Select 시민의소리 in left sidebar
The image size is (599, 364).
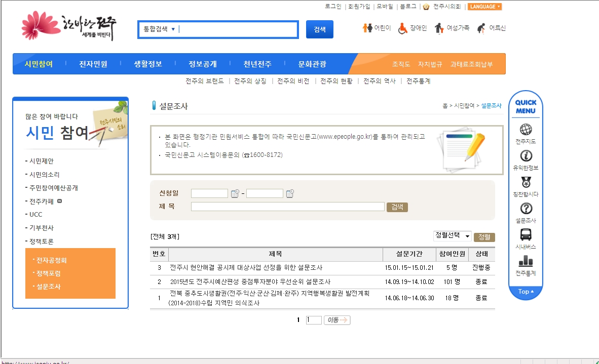tap(44, 174)
